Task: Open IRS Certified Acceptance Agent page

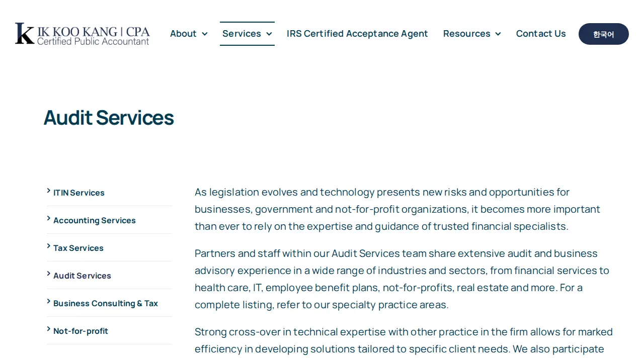Action: (x=357, y=34)
